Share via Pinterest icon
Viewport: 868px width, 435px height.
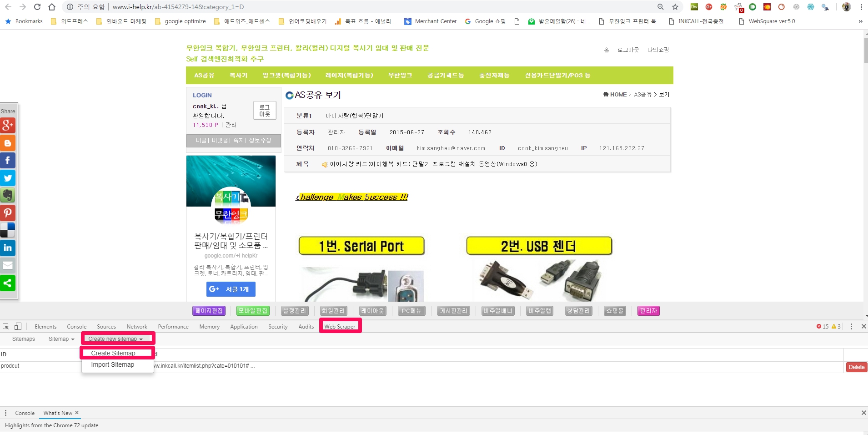[x=8, y=213]
